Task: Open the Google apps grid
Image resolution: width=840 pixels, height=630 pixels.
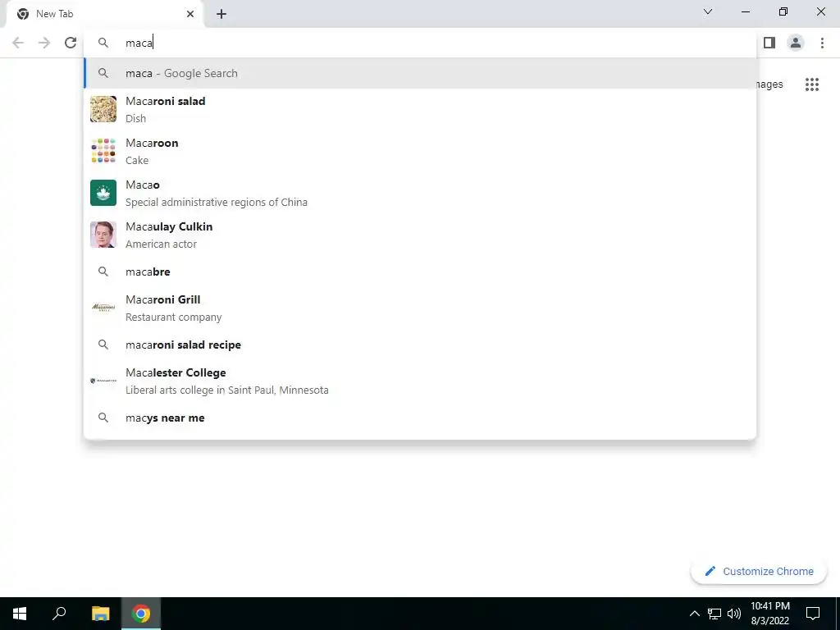Action: 811,84
